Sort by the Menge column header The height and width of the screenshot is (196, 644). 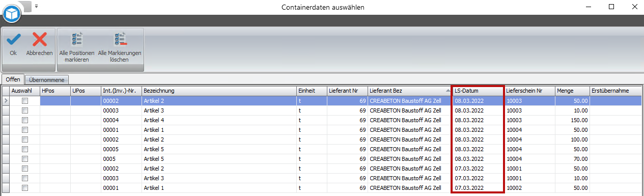pos(572,91)
